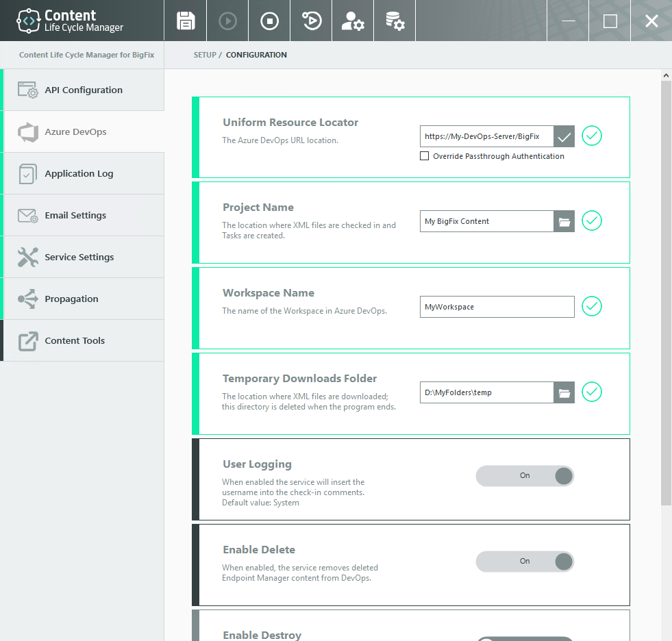Click the SETUP breadcrumb link
The width and height of the screenshot is (672, 641).
click(205, 55)
